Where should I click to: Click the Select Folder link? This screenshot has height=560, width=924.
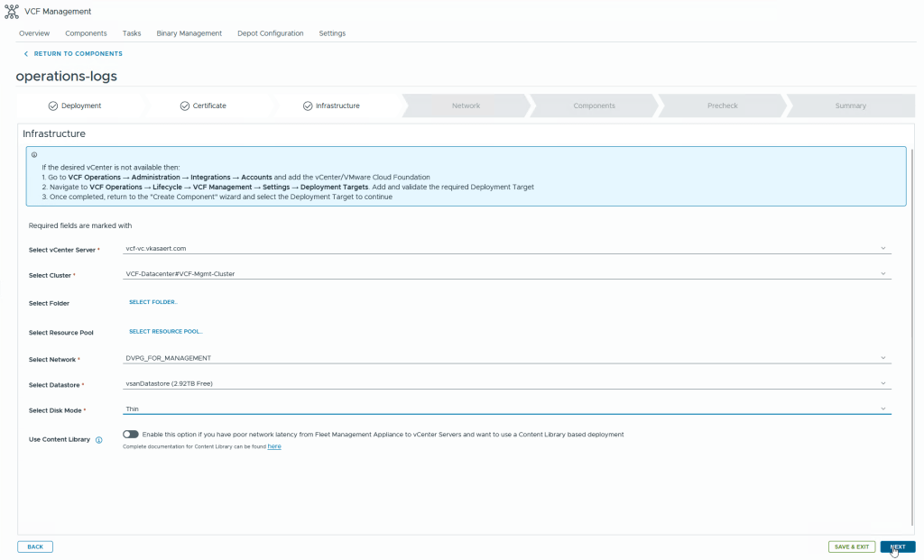[153, 302]
